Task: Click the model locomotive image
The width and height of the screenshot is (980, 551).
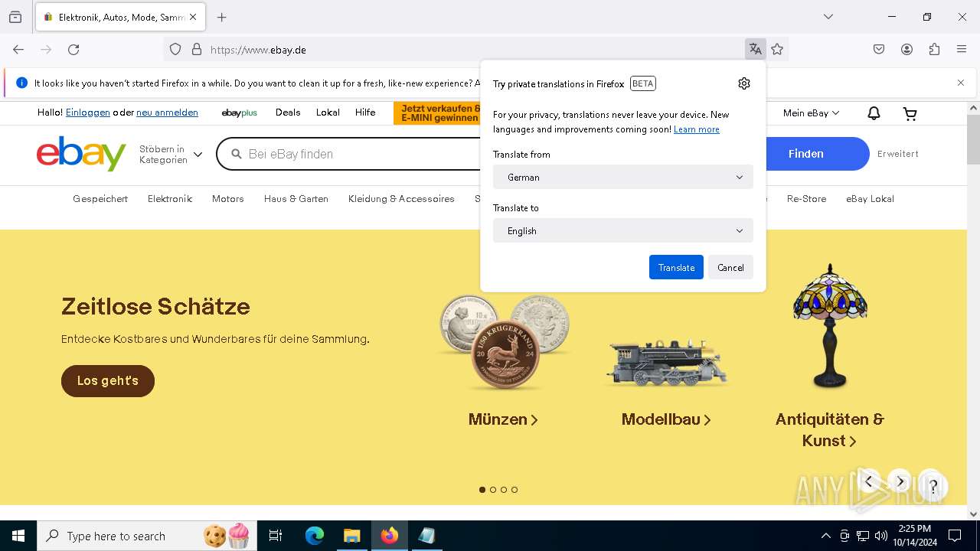Action: [x=666, y=362]
